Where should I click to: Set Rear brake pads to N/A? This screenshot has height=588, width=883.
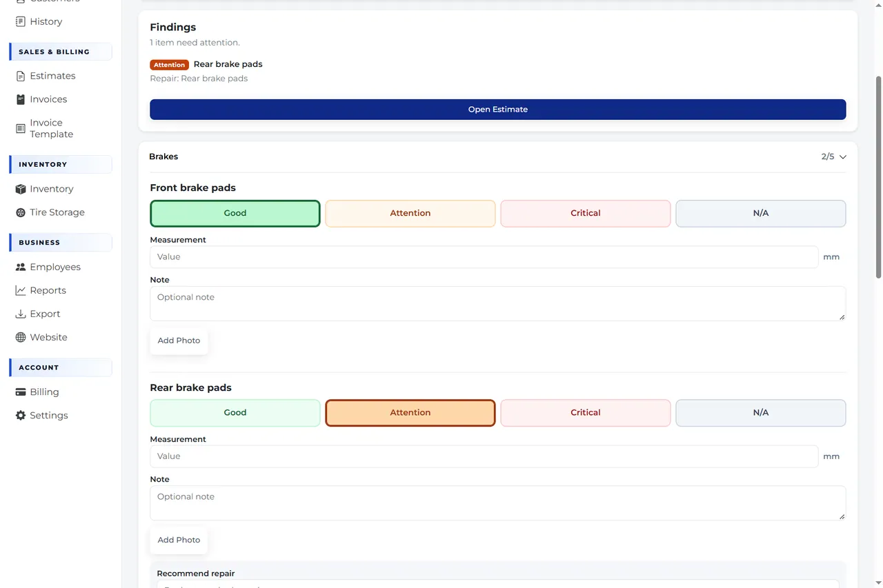pyautogui.click(x=761, y=412)
